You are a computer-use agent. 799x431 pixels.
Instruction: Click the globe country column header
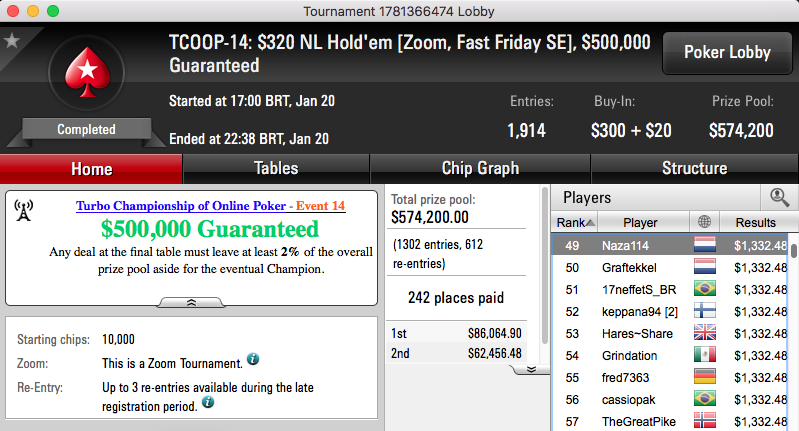coord(704,222)
